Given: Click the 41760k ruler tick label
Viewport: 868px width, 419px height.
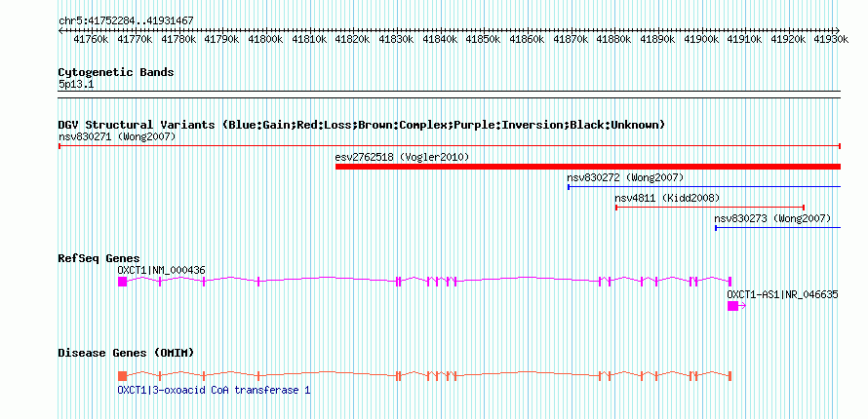Looking at the screenshot, I should tap(91, 39).
